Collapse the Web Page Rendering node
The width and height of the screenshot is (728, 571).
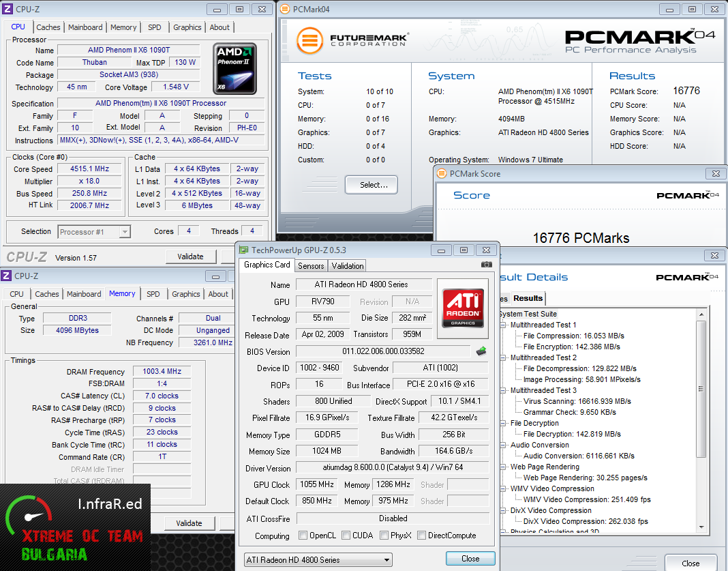coord(503,467)
